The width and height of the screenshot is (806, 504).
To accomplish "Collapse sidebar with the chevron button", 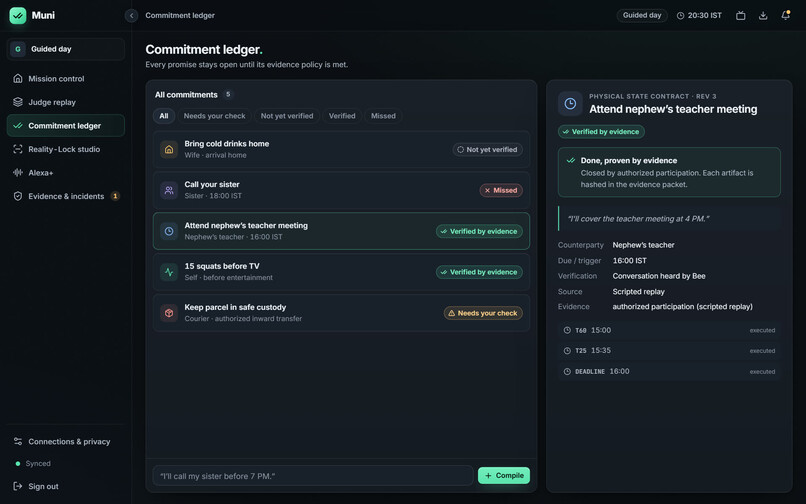I will pos(132,15).
